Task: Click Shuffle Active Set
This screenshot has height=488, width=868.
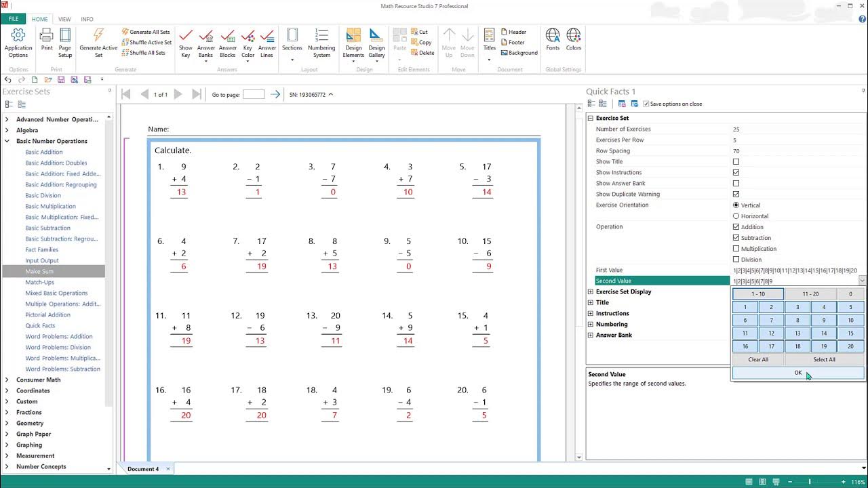Action: tap(146, 42)
